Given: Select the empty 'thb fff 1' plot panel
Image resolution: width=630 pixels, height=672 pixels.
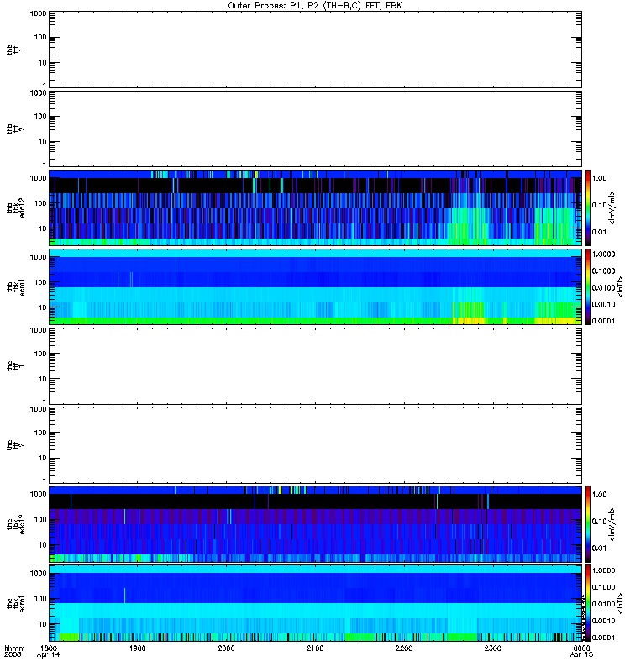Looking at the screenshot, I should pyautogui.click(x=315, y=50).
